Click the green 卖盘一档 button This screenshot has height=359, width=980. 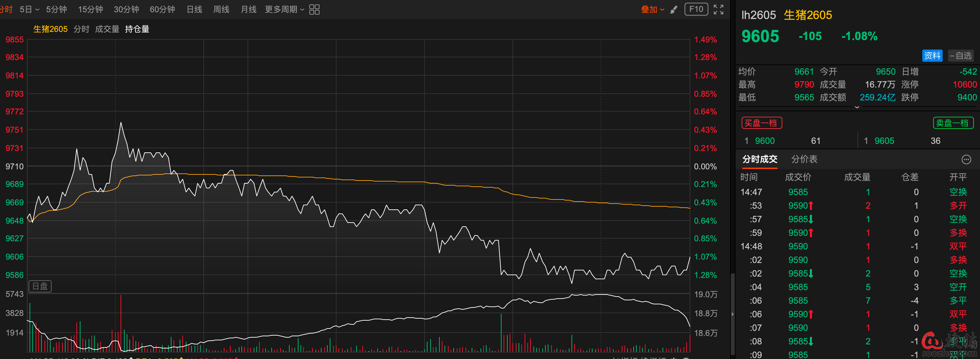coord(952,123)
